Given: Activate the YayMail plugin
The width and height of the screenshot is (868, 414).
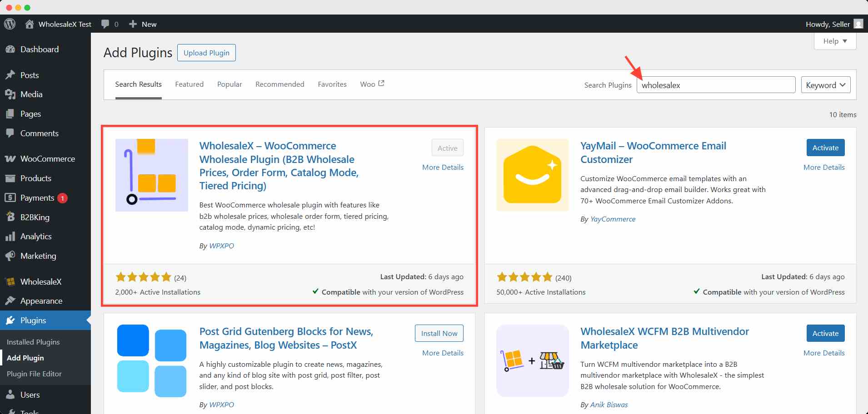Looking at the screenshot, I should [x=825, y=148].
